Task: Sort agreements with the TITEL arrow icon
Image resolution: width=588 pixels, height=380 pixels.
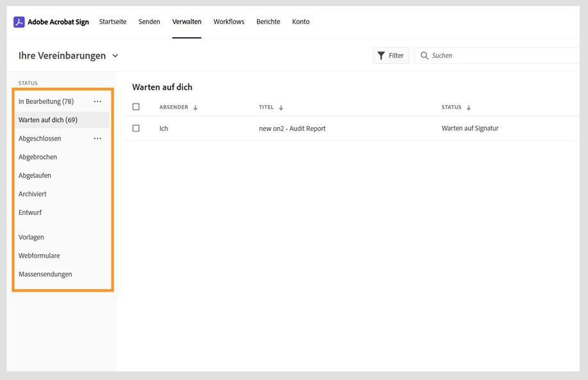Action: [280, 107]
